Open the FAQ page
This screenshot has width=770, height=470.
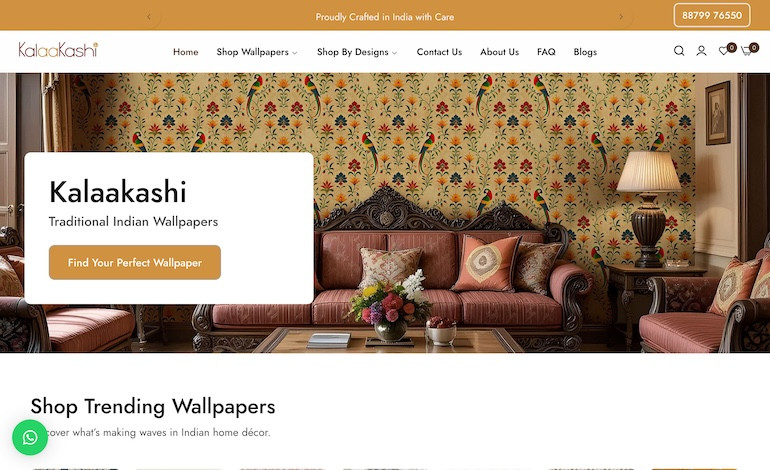point(546,52)
